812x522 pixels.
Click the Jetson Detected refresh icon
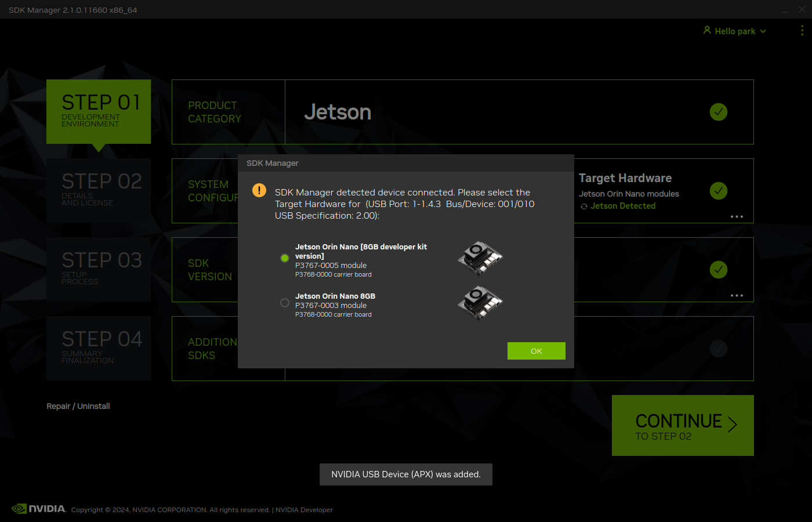pos(584,206)
